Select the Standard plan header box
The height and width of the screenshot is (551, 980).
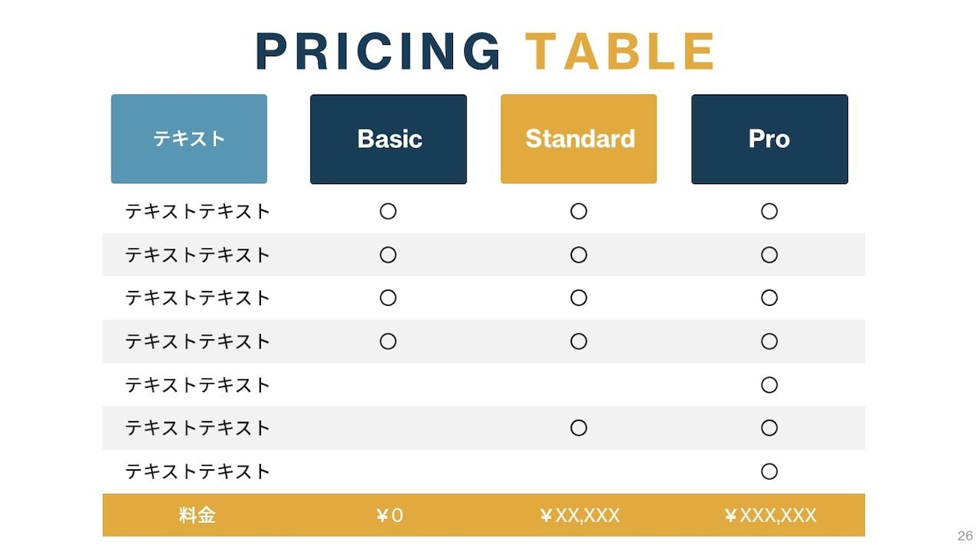(578, 139)
